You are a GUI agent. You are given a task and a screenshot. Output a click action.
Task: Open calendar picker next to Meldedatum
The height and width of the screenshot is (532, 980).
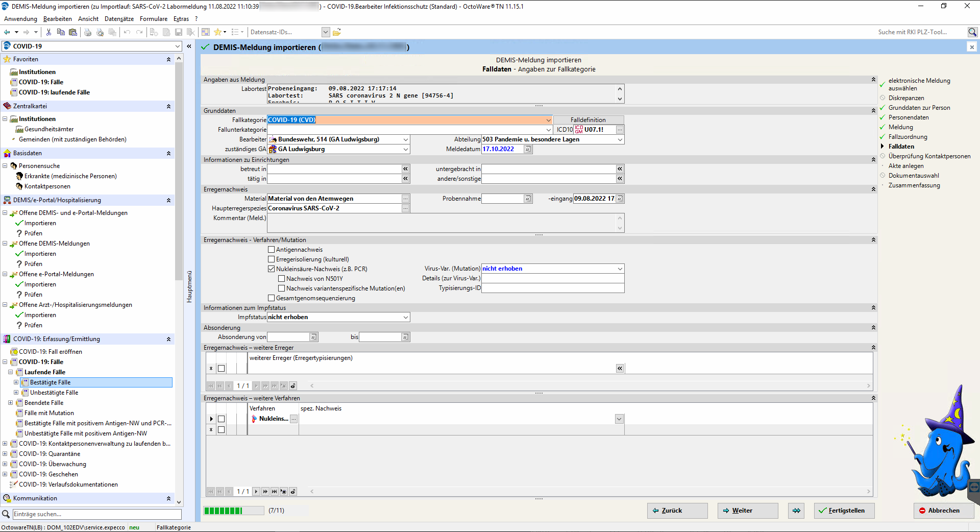point(528,149)
